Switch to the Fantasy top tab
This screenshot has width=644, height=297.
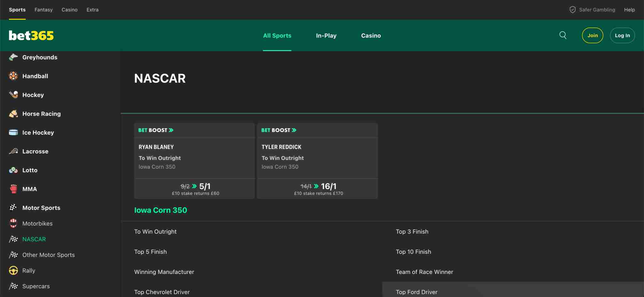[43, 10]
